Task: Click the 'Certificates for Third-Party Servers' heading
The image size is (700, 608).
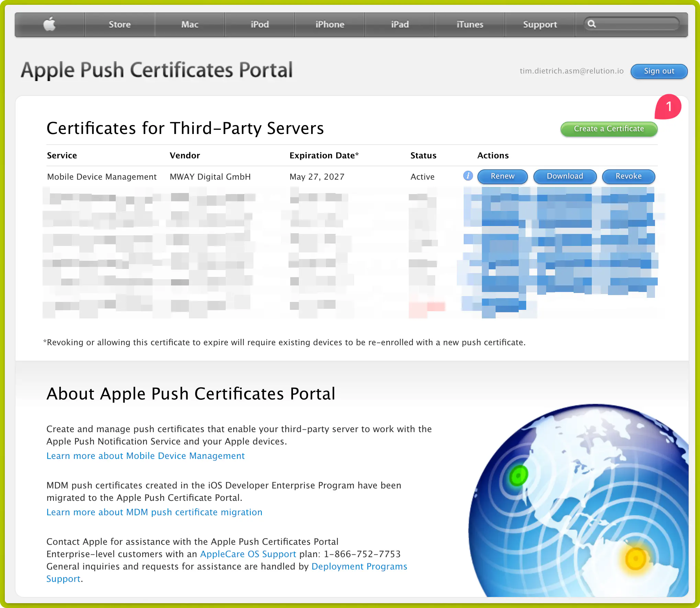Action: [185, 128]
